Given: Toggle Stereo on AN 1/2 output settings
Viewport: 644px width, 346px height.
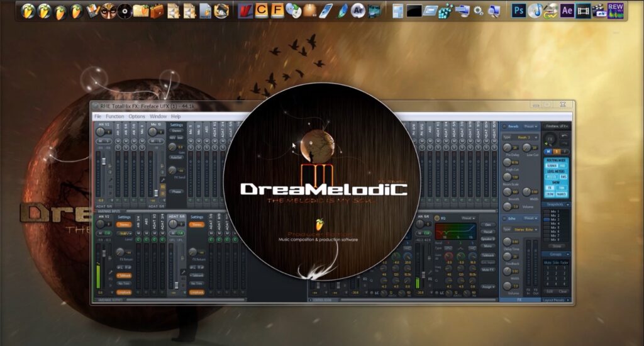Looking at the screenshot, I should pos(124,225).
